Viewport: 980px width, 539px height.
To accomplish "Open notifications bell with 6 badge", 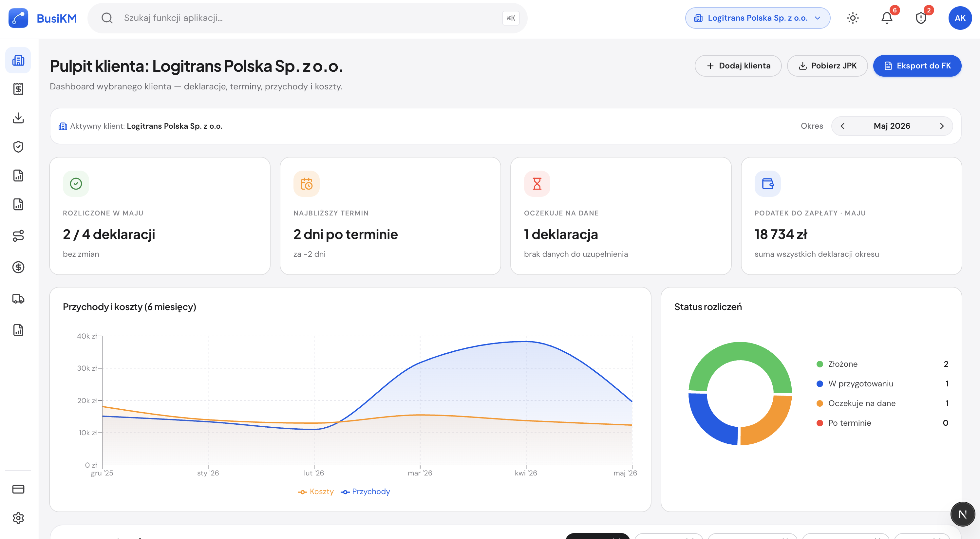I will 887,18.
